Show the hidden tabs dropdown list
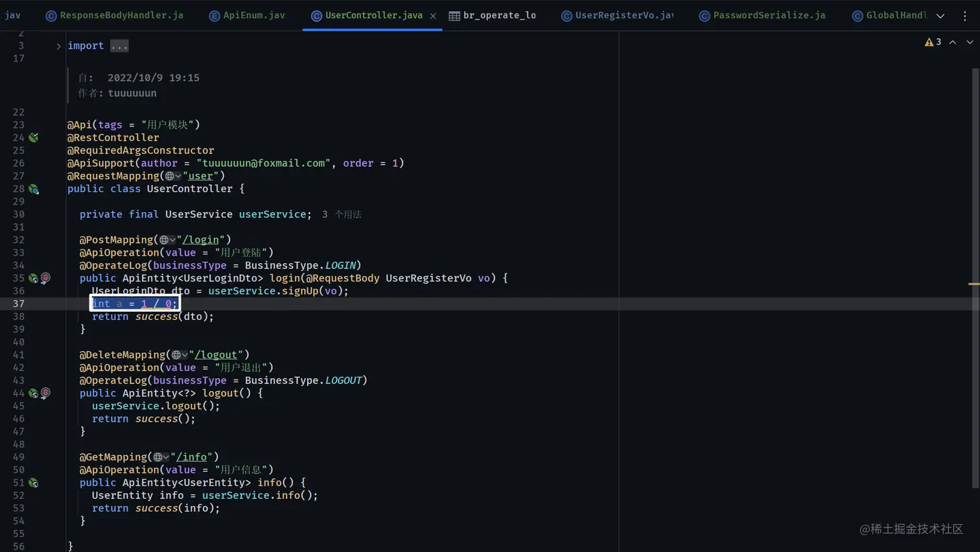The width and height of the screenshot is (980, 552). pyautogui.click(x=940, y=16)
